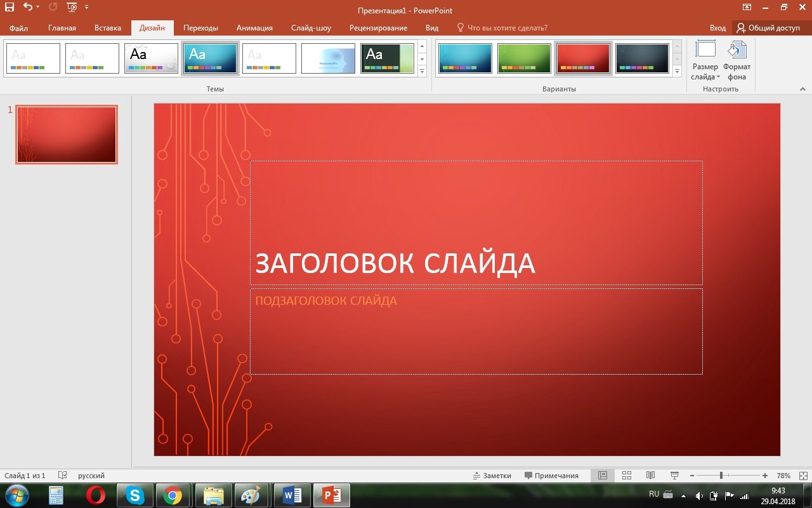
Task: Click the volume speaker tray icon
Action: tap(699, 495)
